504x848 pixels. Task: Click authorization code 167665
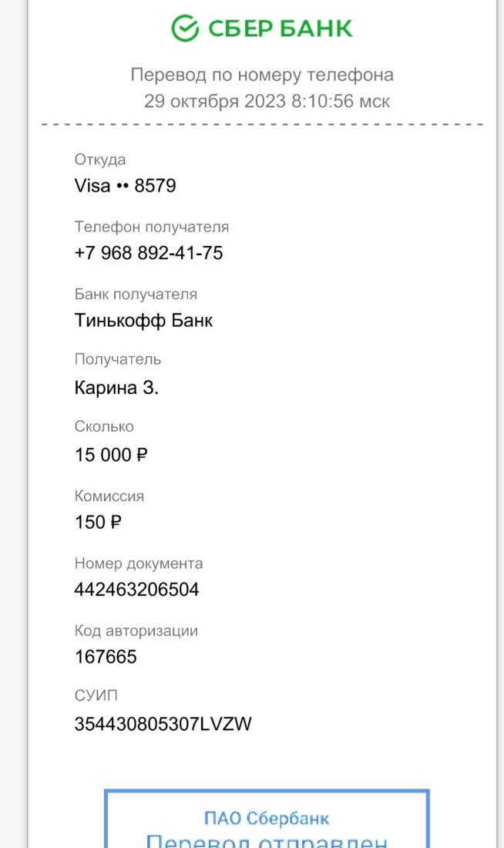tap(106, 657)
